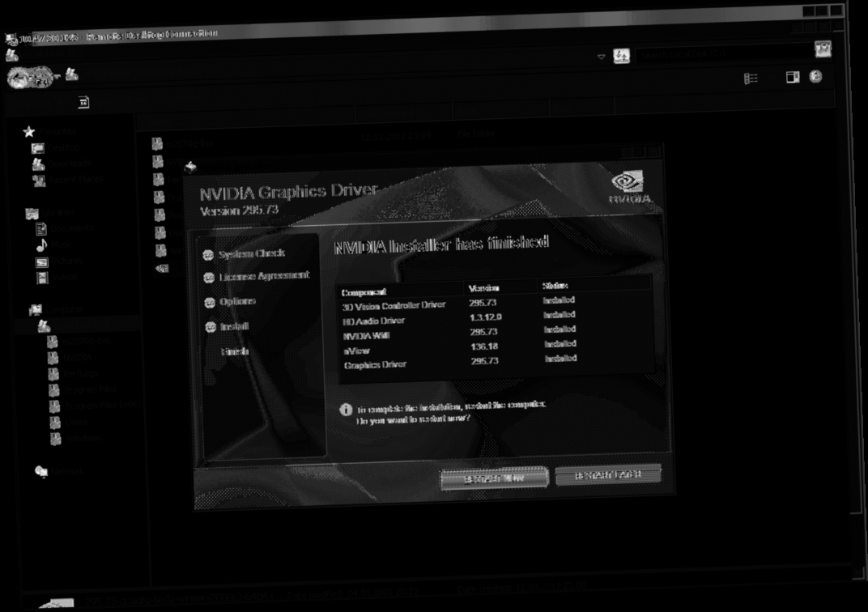
Task: Open PerfLogs folder in navigation tree
Action: [x=73, y=374]
